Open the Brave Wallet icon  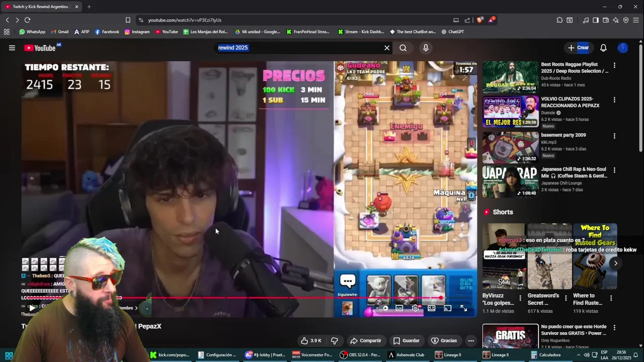[x=606, y=20]
